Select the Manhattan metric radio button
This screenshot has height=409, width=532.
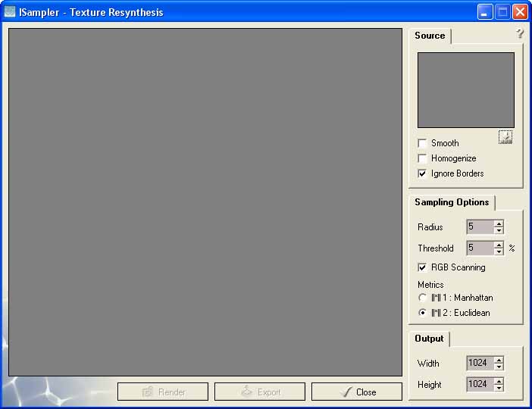click(x=422, y=298)
